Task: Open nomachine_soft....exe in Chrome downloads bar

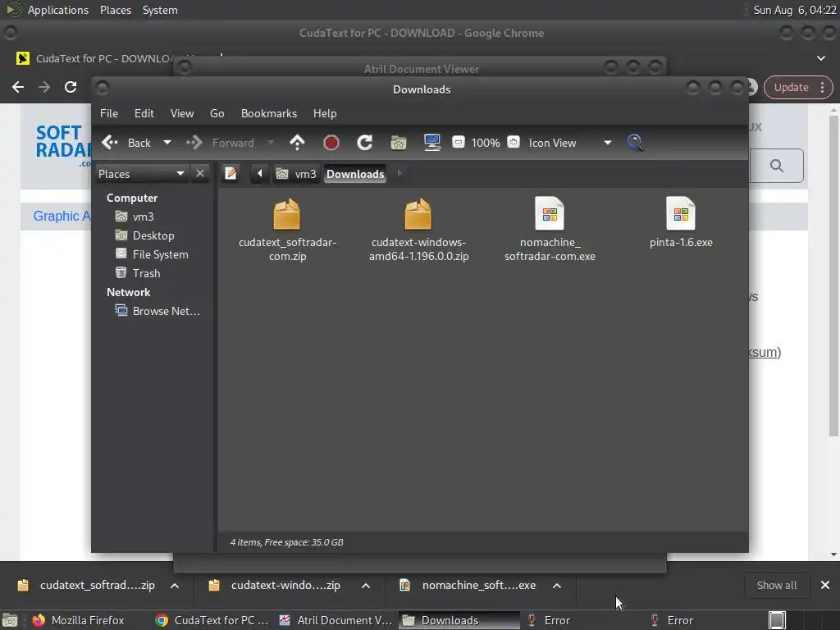Action: [x=468, y=585]
